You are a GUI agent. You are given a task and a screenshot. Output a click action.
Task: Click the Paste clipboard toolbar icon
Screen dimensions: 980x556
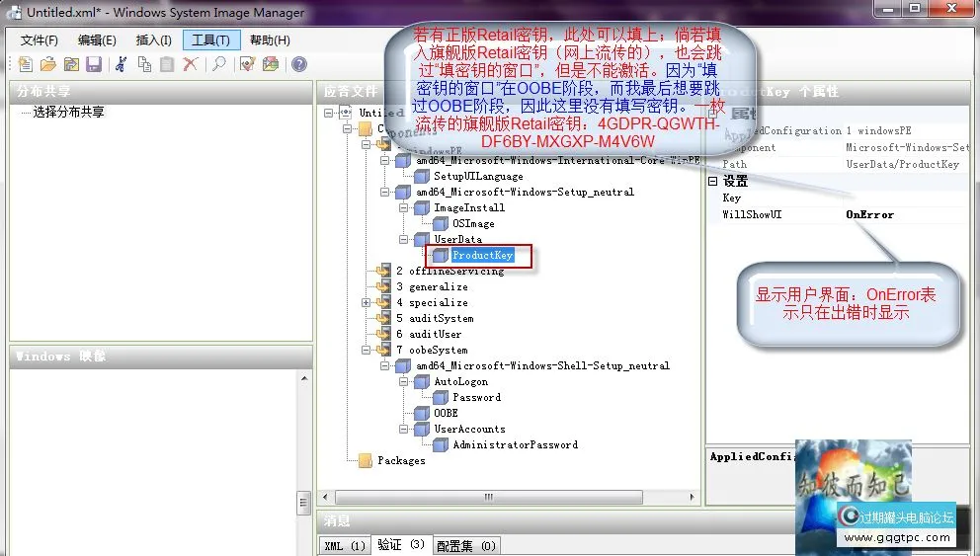click(167, 64)
